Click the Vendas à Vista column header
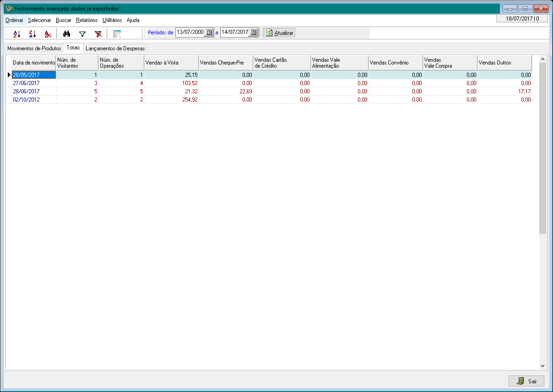The image size is (553, 392). 172,63
